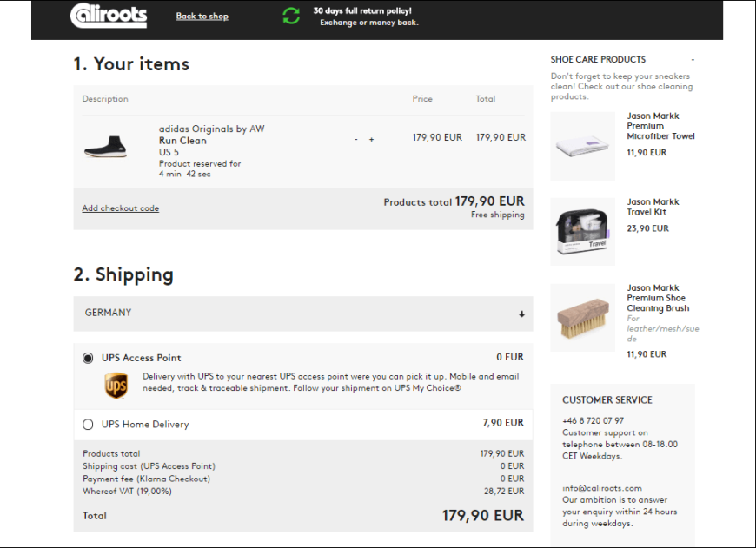Screen dimensions: 756x548
Task: Click the Caliroots logo
Action: point(109,16)
